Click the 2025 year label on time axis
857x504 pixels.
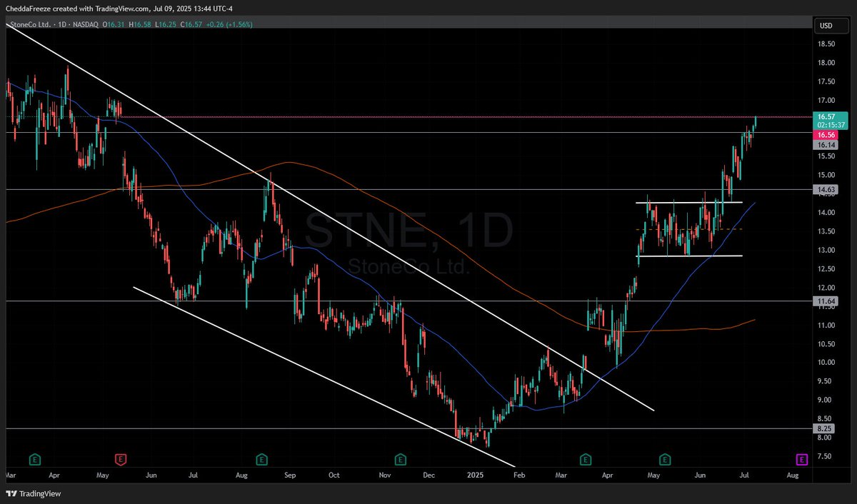coord(476,474)
